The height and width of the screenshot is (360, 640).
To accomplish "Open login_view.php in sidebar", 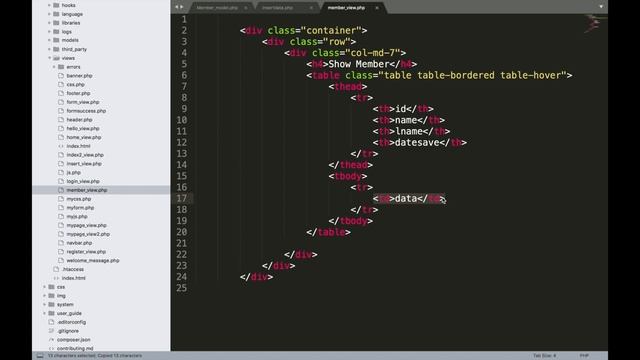I will point(83,181).
